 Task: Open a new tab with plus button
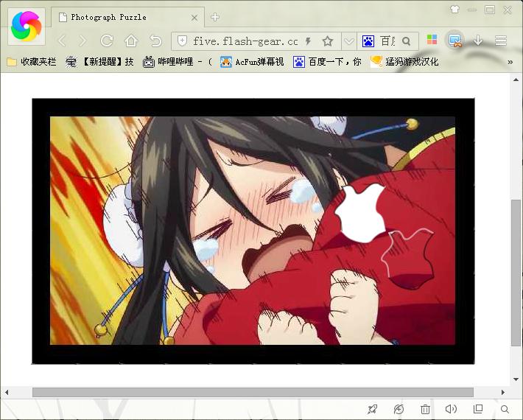click(215, 17)
